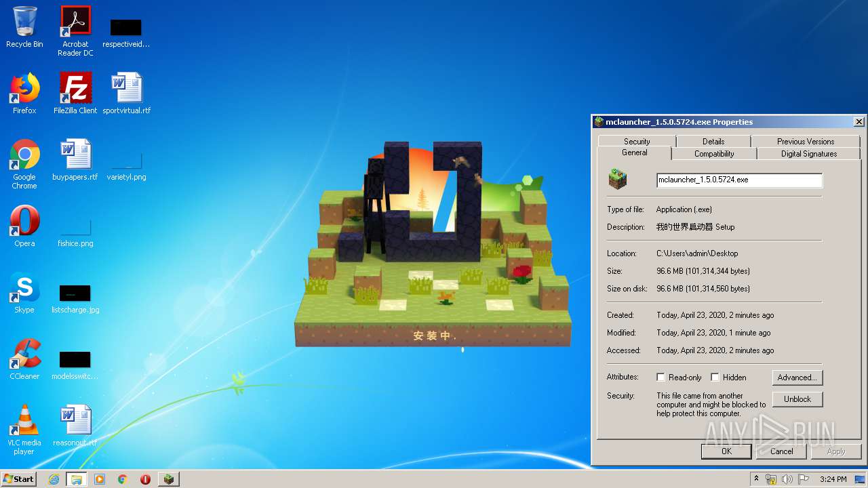This screenshot has height=488, width=868.
Task: Click volume speaker tray icon
Action: (x=787, y=479)
